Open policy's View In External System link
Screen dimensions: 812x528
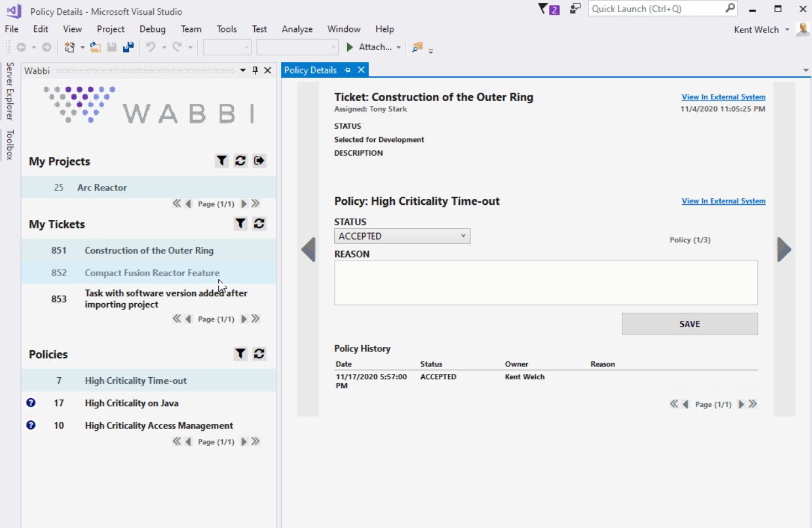pos(723,201)
